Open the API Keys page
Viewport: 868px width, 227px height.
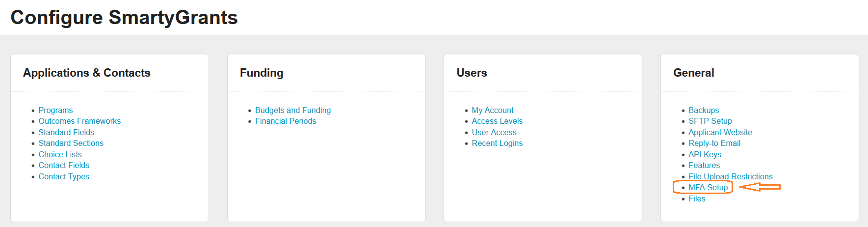pos(705,154)
